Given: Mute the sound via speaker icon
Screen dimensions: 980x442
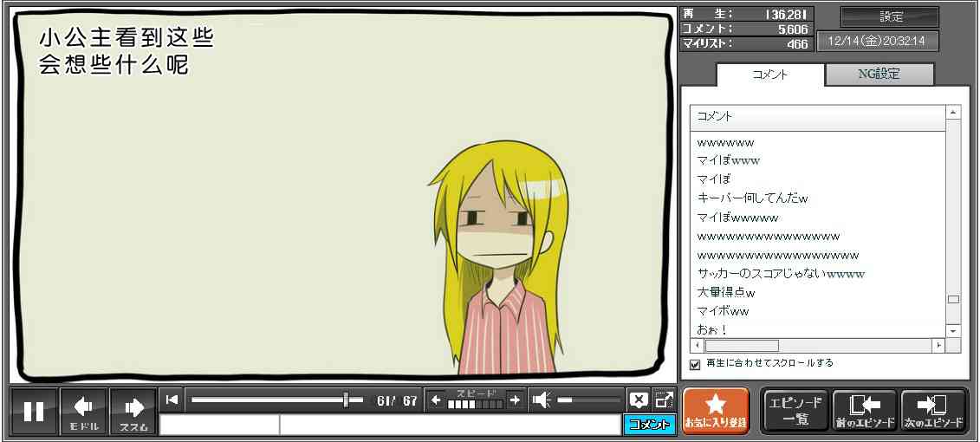Looking at the screenshot, I should tap(542, 400).
